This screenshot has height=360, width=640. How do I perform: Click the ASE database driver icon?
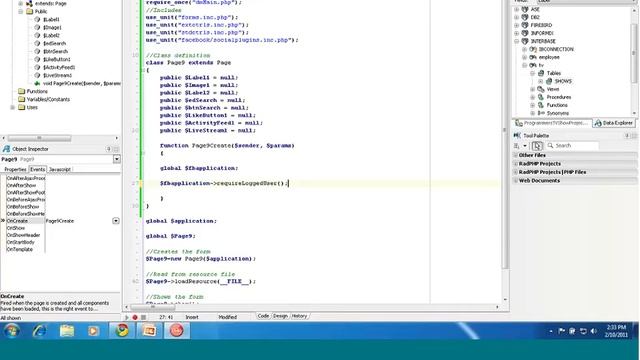(x=525, y=9)
